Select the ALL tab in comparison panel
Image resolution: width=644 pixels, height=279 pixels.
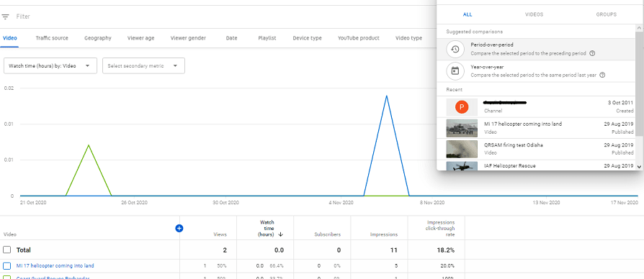[x=468, y=14]
